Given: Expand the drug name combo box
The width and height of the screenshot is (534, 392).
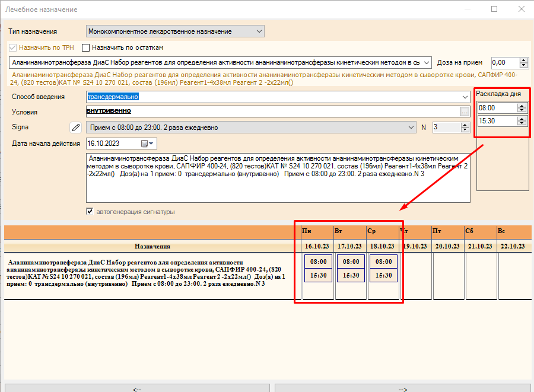Looking at the screenshot, I should point(427,63).
